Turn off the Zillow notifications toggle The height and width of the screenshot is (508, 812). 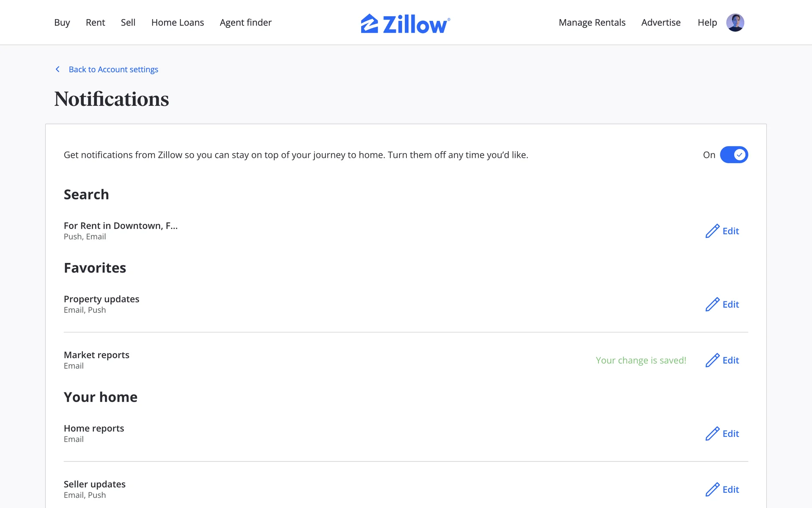734,155
